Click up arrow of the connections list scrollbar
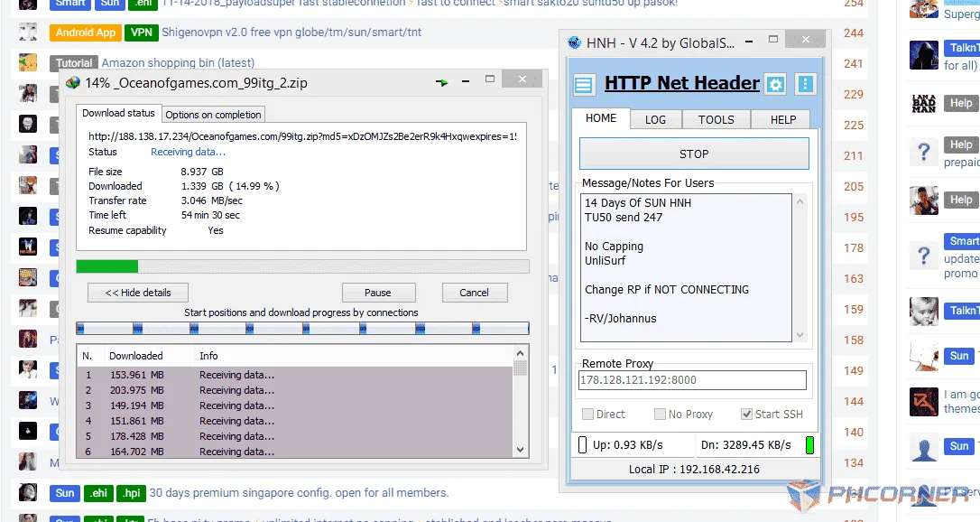This screenshot has width=980, height=522. pos(520,354)
